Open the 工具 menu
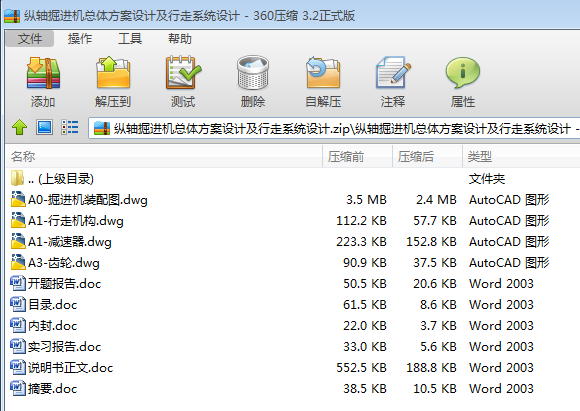 coord(130,38)
